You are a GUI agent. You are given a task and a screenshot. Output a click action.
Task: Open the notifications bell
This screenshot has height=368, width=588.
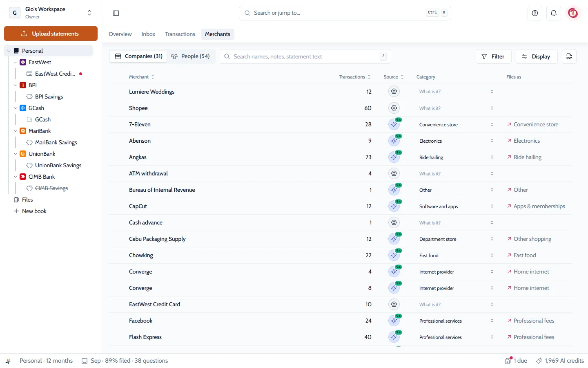[x=554, y=13]
